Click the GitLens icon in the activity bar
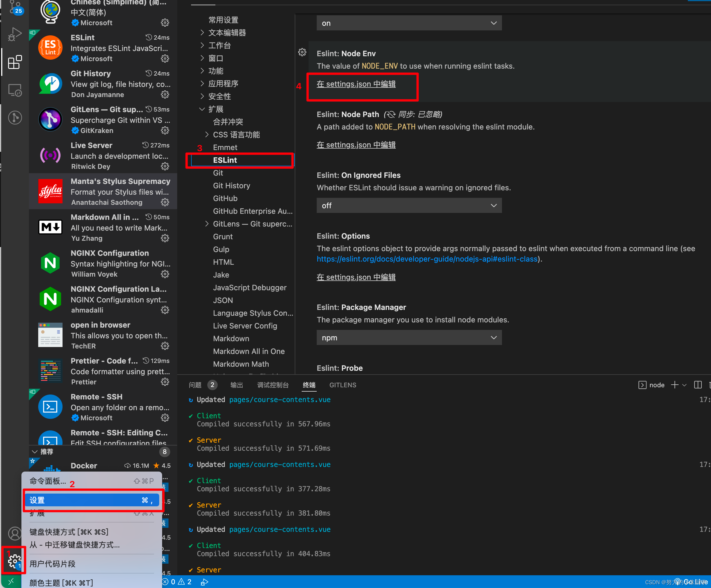The width and height of the screenshot is (711, 588). (x=14, y=118)
